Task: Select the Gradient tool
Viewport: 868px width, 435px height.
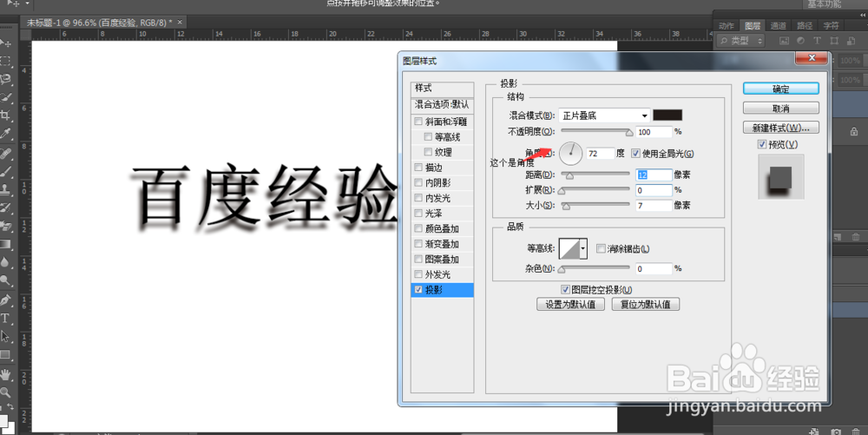Action: click(x=5, y=244)
